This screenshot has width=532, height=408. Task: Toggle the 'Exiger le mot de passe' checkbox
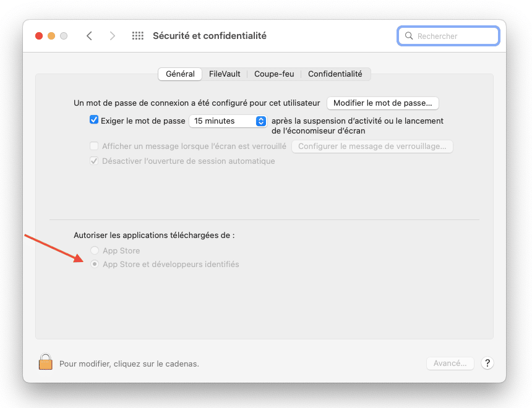coord(94,120)
